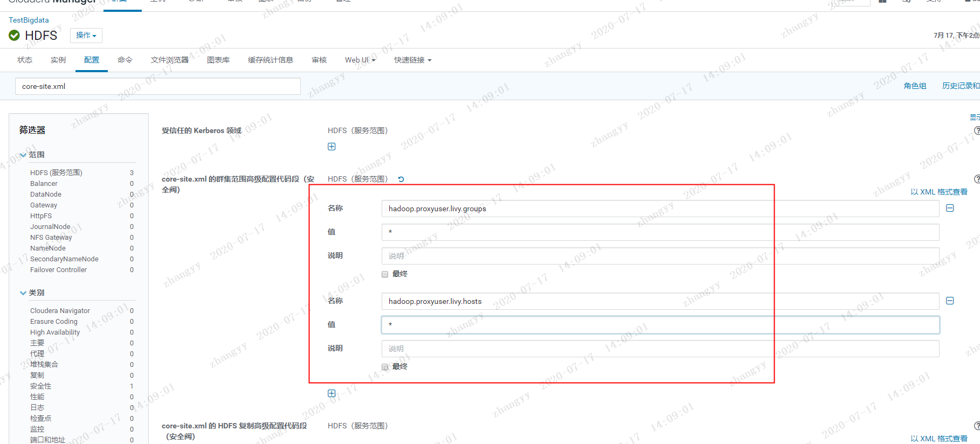Filter by 安全性 category
The height and width of the screenshot is (444, 980).
[41, 386]
